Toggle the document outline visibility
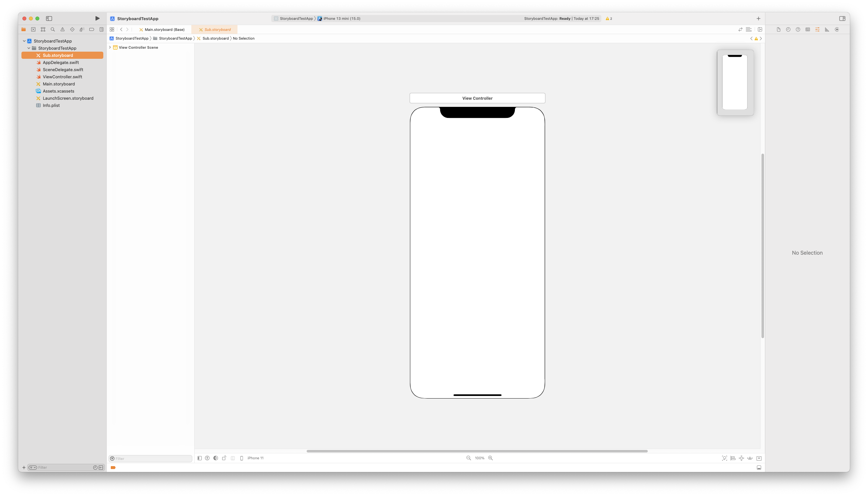The image size is (868, 496). (200, 458)
